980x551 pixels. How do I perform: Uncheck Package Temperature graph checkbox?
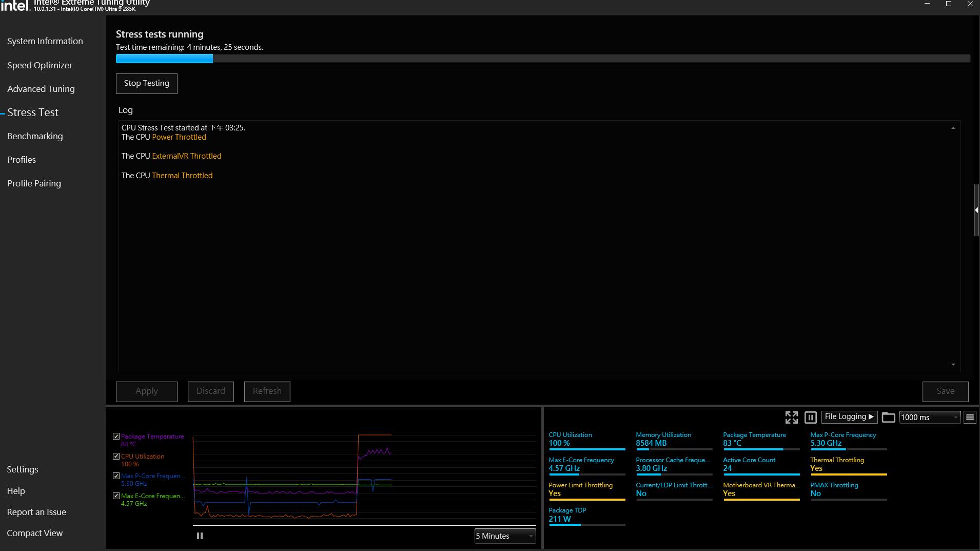click(x=116, y=436)
